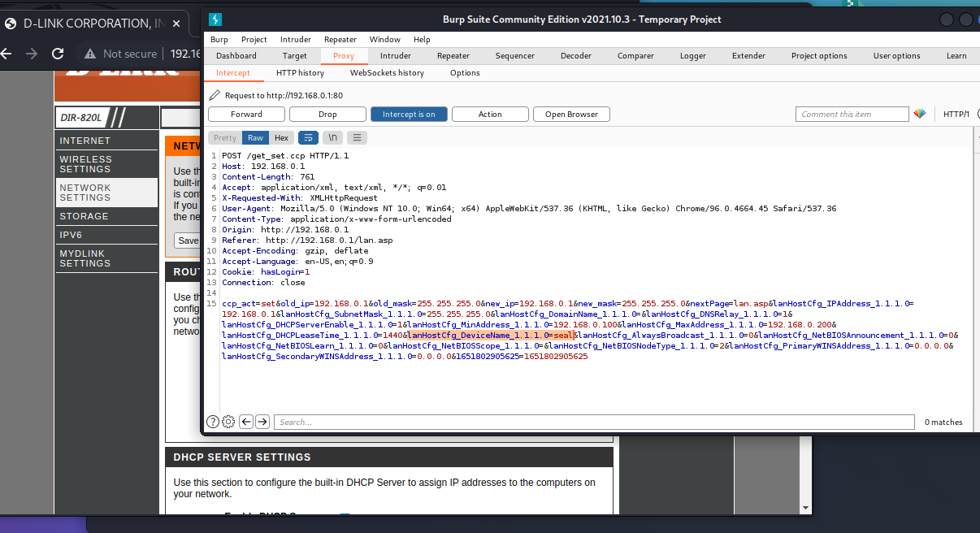Switch to the Repeater tool tab

point(453,56)
